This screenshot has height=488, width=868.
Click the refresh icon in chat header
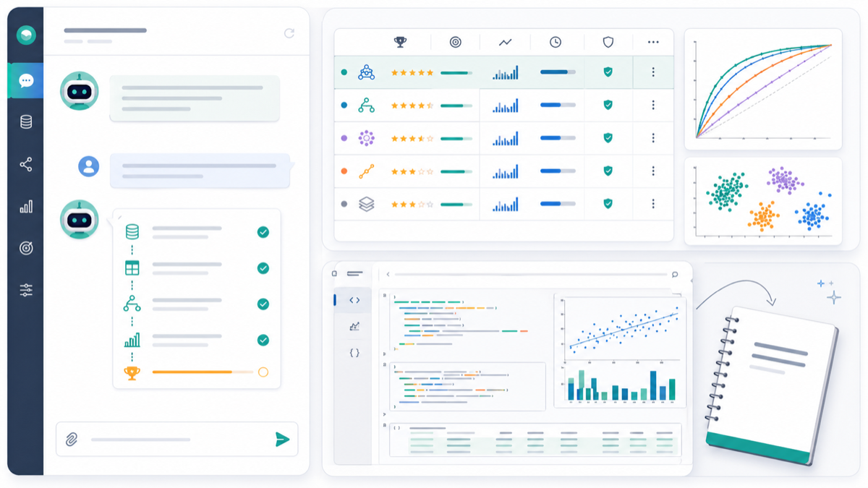tap(289, 33)
